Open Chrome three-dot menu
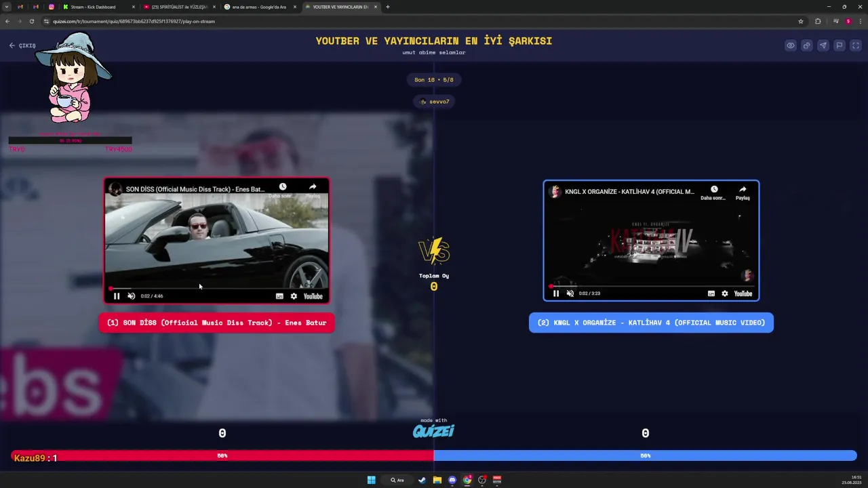Image resolution: width=868 pixels, height=488 pixels. pos(860,21)
